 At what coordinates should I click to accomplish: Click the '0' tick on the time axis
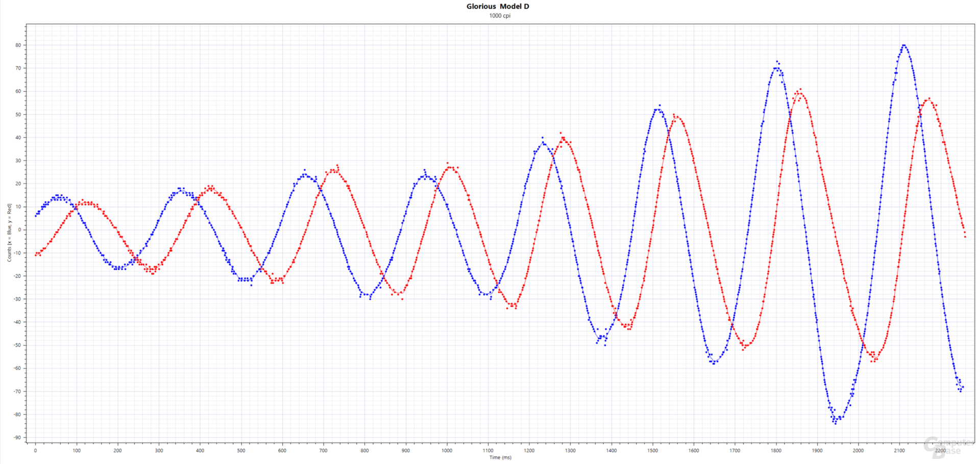click(x=35, y=451)
